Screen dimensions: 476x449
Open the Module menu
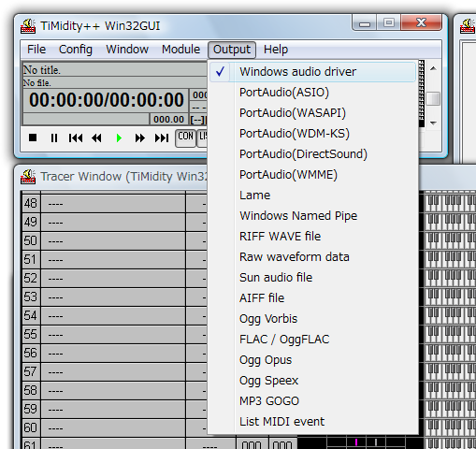click(x=180, y=50)
